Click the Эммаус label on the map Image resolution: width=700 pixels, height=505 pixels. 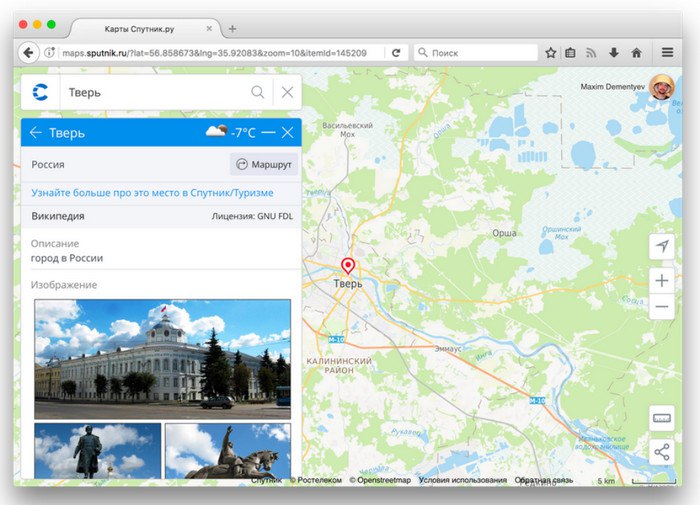tap(448, 349)
